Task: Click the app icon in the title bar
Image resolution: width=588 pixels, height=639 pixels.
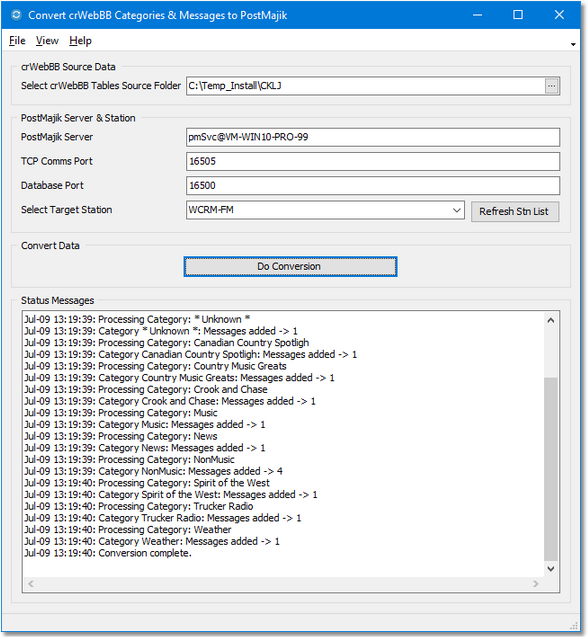Action: point(16,15)
